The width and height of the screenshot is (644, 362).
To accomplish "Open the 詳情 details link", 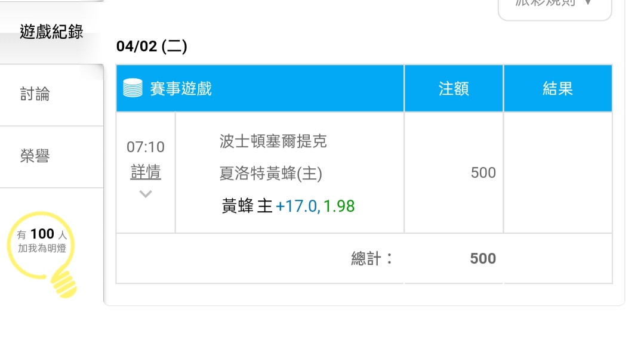I will point(146,172).
